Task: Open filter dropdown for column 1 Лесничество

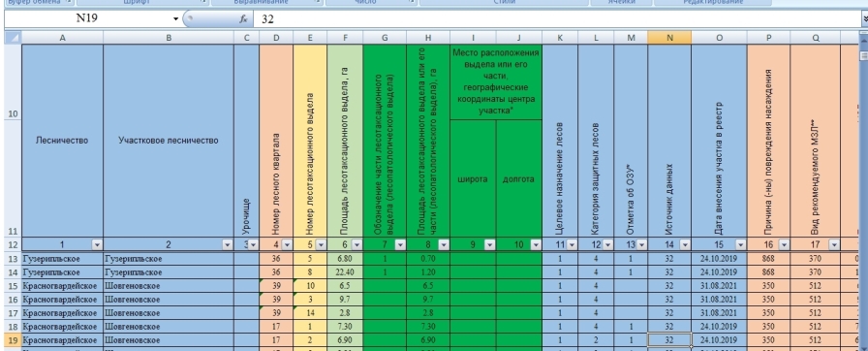Action: click(97, 244)
